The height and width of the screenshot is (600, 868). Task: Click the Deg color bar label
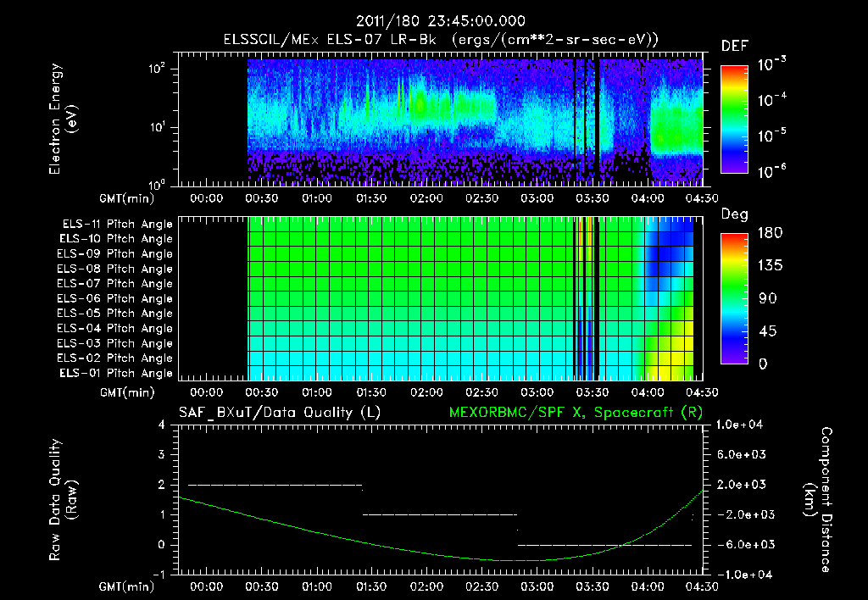(735, 214)
